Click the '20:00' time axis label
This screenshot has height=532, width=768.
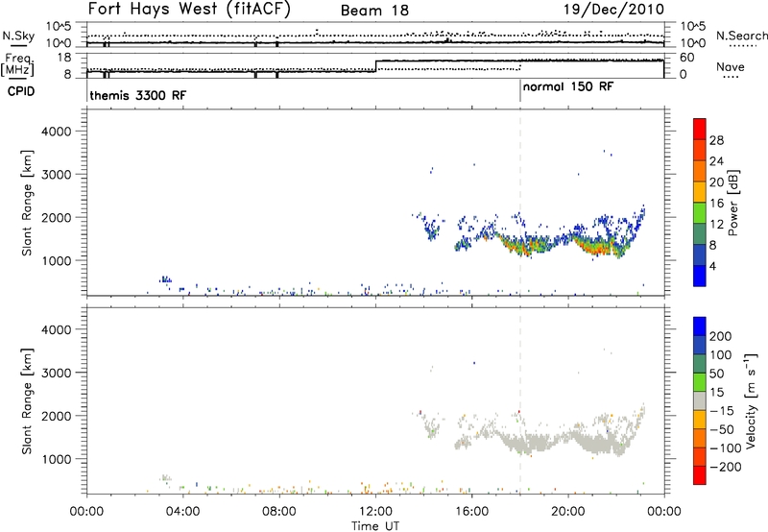pyautogui.click(x=568, y=512)
